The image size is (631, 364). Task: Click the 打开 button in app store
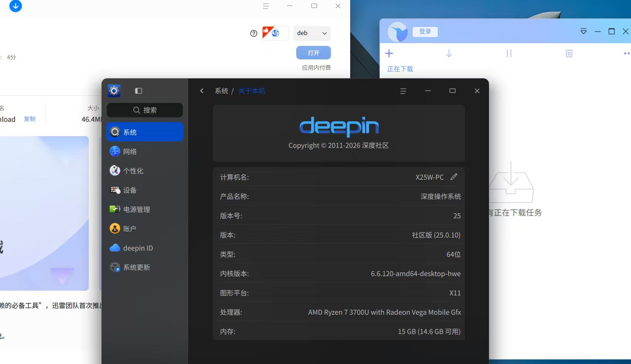[x=314, y=53]
